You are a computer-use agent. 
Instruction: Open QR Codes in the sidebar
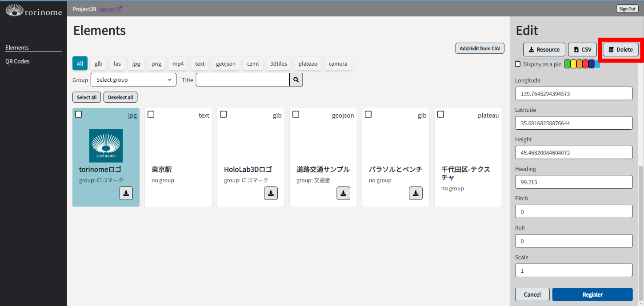(17, 61)
